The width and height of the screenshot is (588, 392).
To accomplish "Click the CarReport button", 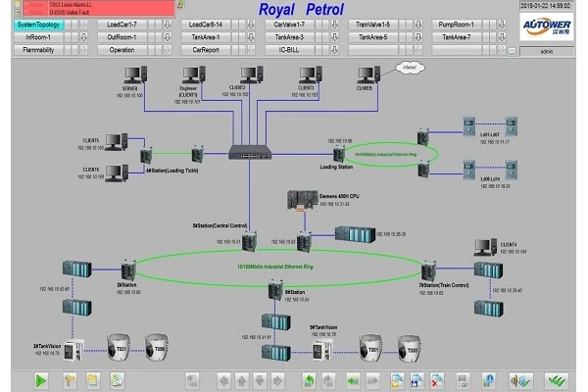I will [x=206, y=50].
